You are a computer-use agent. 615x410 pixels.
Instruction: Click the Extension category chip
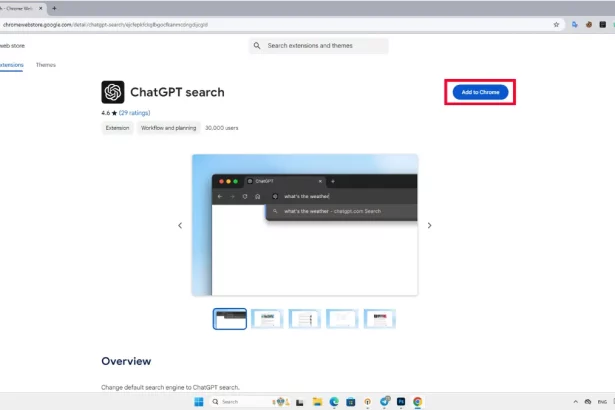point(117,128)
